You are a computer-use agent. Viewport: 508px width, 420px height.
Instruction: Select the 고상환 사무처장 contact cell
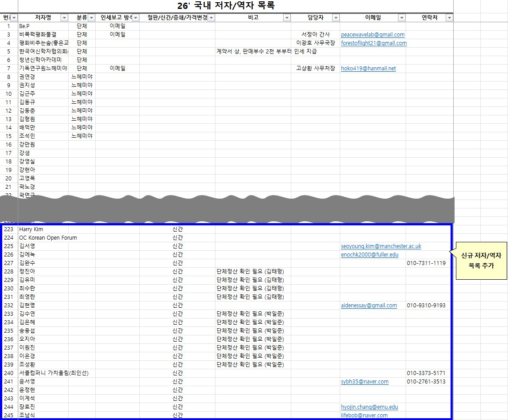[315, 69]
